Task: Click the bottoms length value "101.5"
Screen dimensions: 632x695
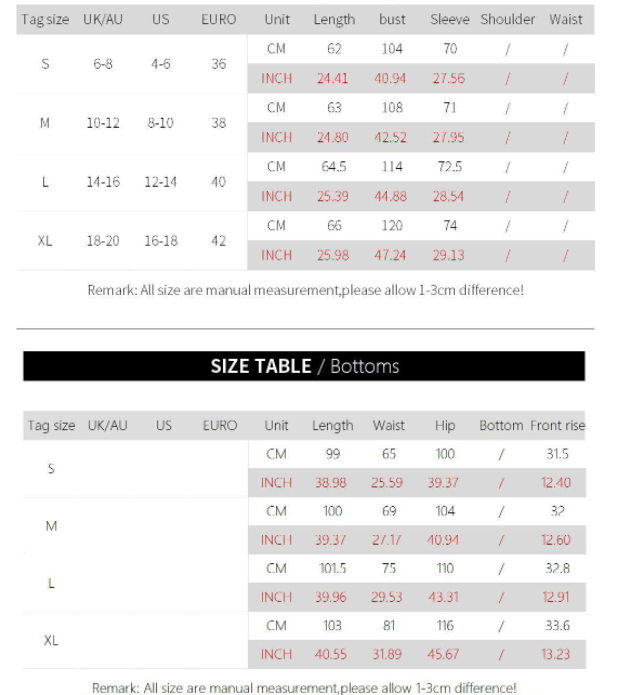Action: click(x=332, y=568)
